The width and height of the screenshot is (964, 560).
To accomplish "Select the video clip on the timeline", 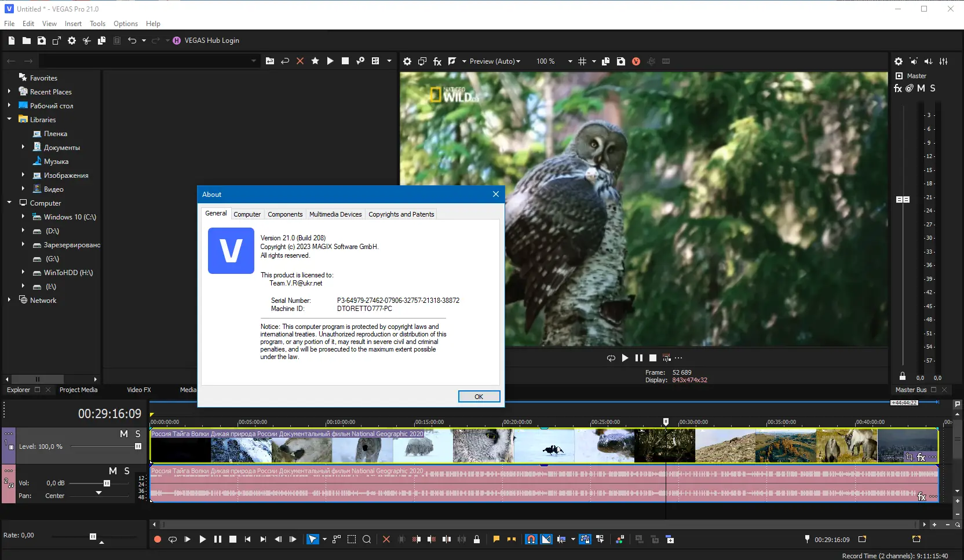I will click(544, 445).
